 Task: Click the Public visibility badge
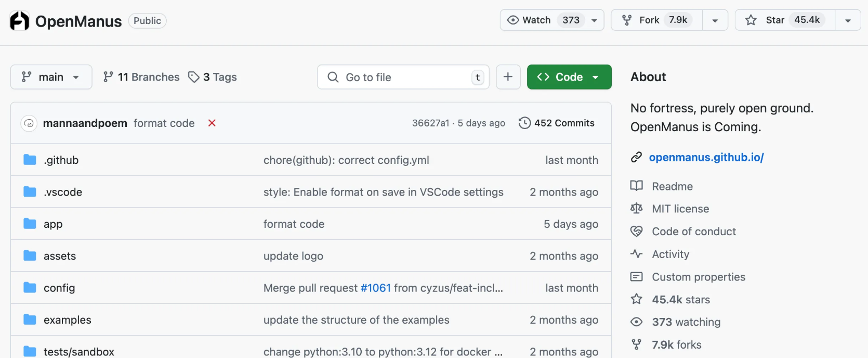click(148, 21)
